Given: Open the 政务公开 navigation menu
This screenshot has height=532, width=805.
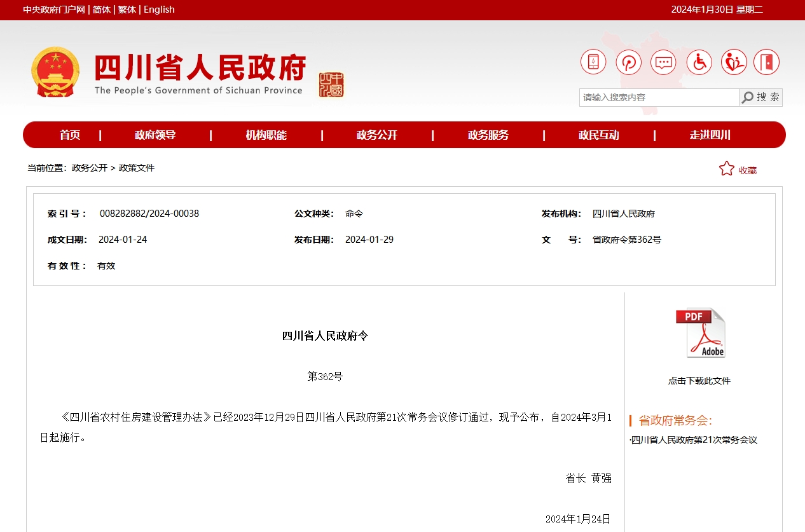Looking at the screenshot, I should [376, 135].
